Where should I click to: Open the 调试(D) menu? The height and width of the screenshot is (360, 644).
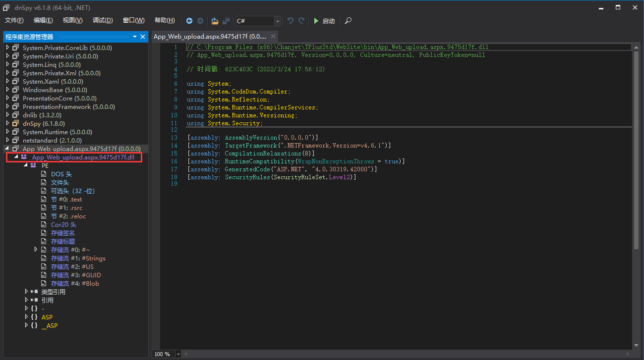click(103, 20)
